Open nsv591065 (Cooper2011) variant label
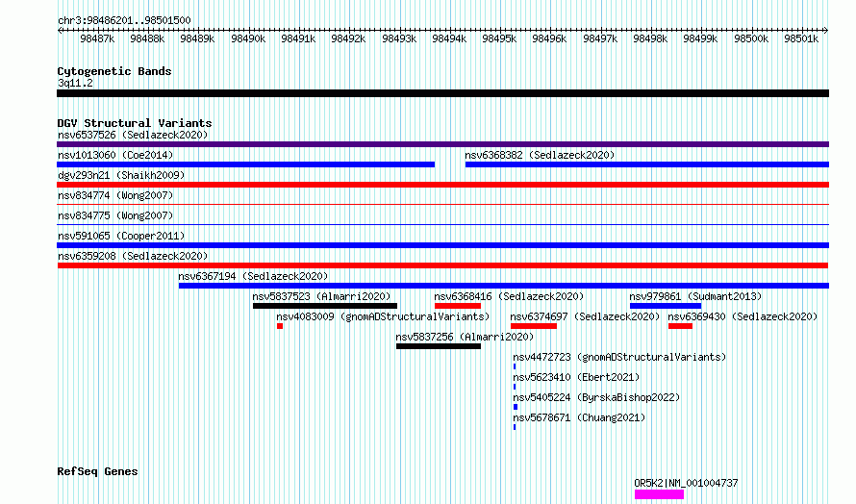The width and height of the screenshot is (856, 504). click(121, 236)
